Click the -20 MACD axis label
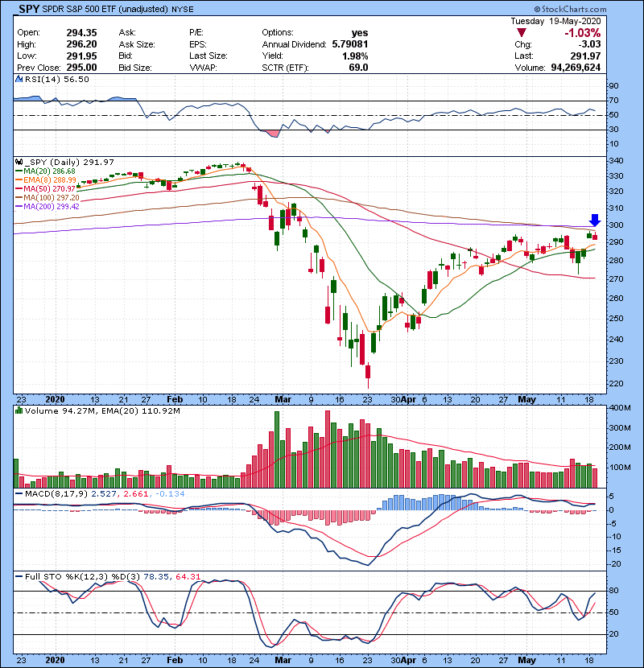The height and width of the screenshot is (668, 644). (x=615, y=564)
